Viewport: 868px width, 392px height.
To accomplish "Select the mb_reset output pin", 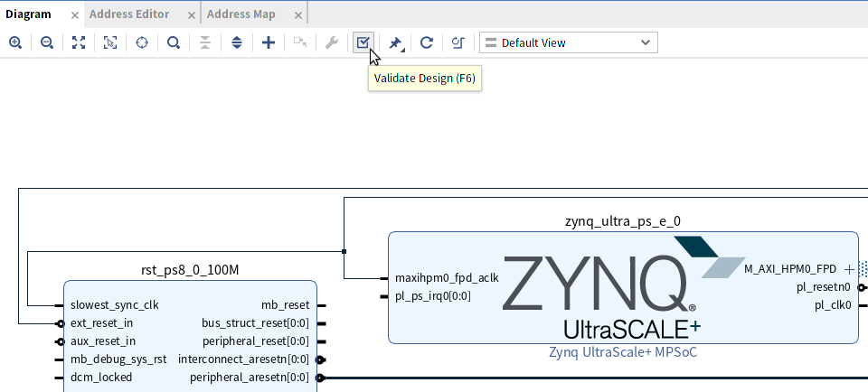I will tap(285, 305).
